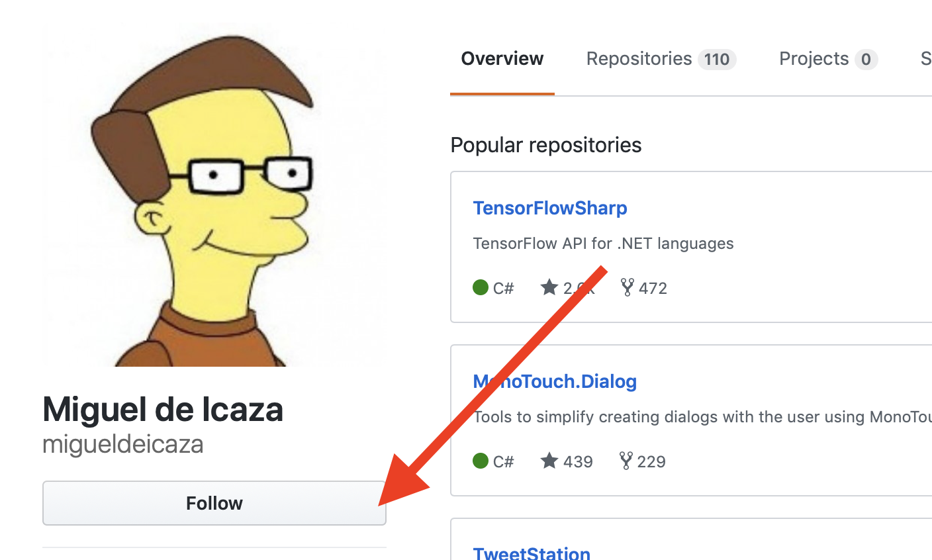
Task: Click the 439 stargazers count
Action: coord(578,461)
